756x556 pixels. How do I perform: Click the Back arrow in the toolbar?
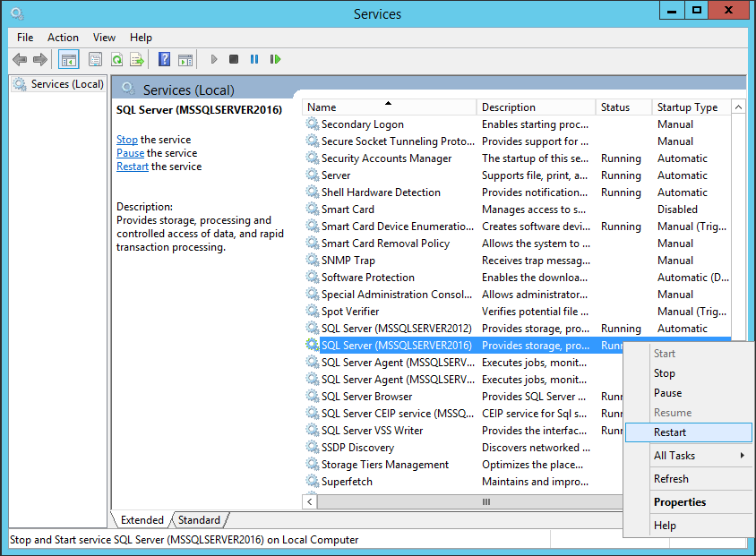point(20,60)
